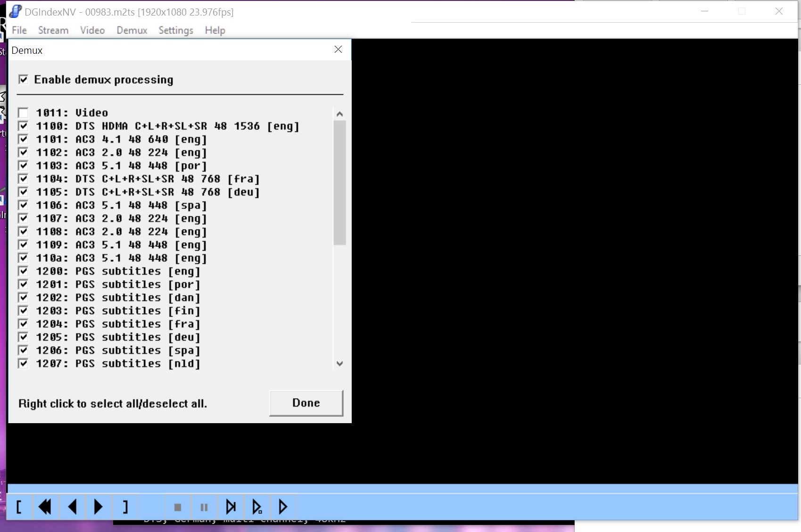Click the DGIndexNV app icon in title bar
Viewport: 801px width, 532px height.
(x=16, y=11)
